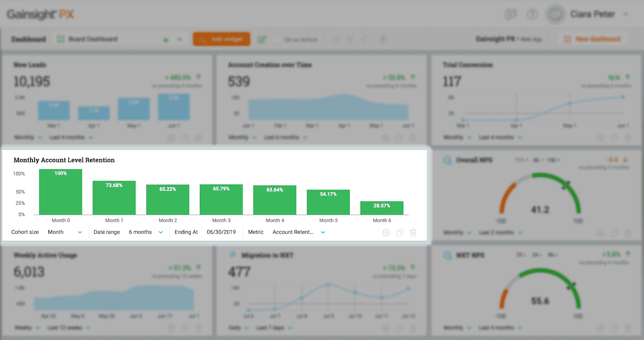
Task: Expand the user menu arrow beside Ciara Peter
Action: click(626, 15)
